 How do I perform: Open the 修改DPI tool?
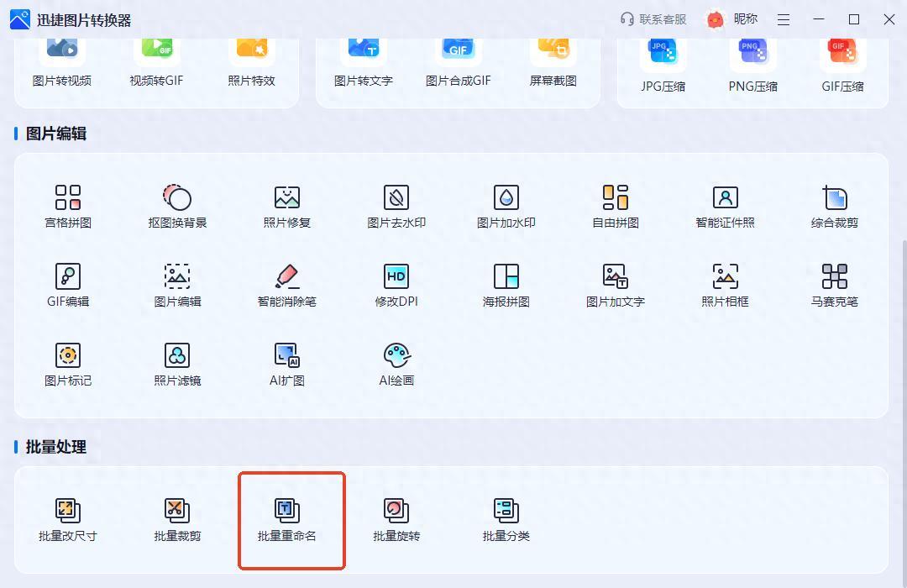coord(396,285)
